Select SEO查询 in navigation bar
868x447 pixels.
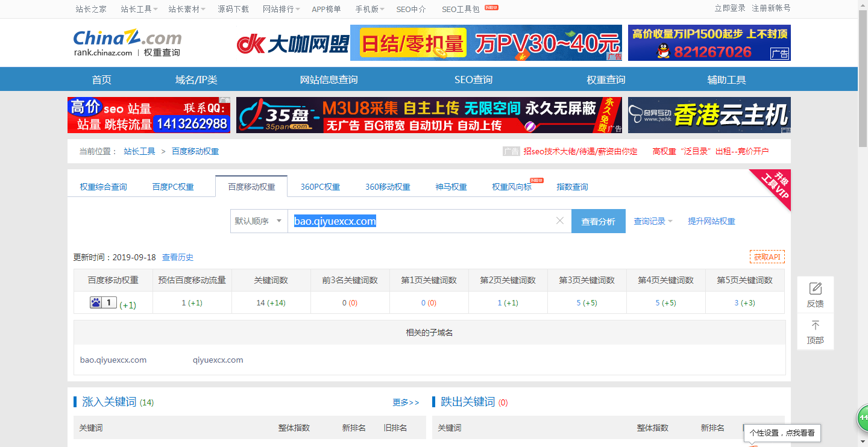(x=473, y=80)
